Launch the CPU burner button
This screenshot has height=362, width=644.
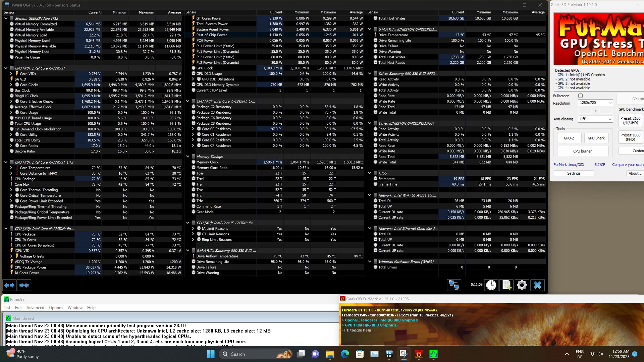[583, 151]
